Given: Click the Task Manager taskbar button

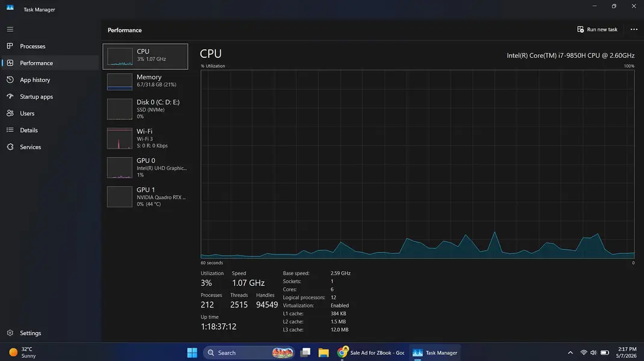Looking at the screenshot, I should tap(435, 353).
